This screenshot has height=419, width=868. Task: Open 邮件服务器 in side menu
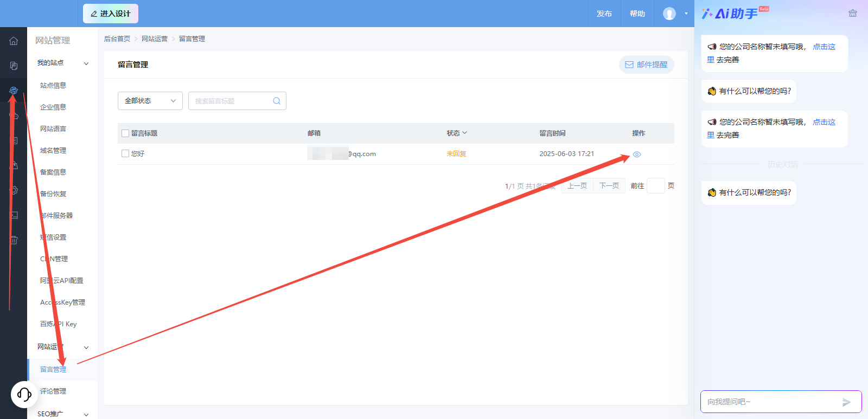[56, 216]
